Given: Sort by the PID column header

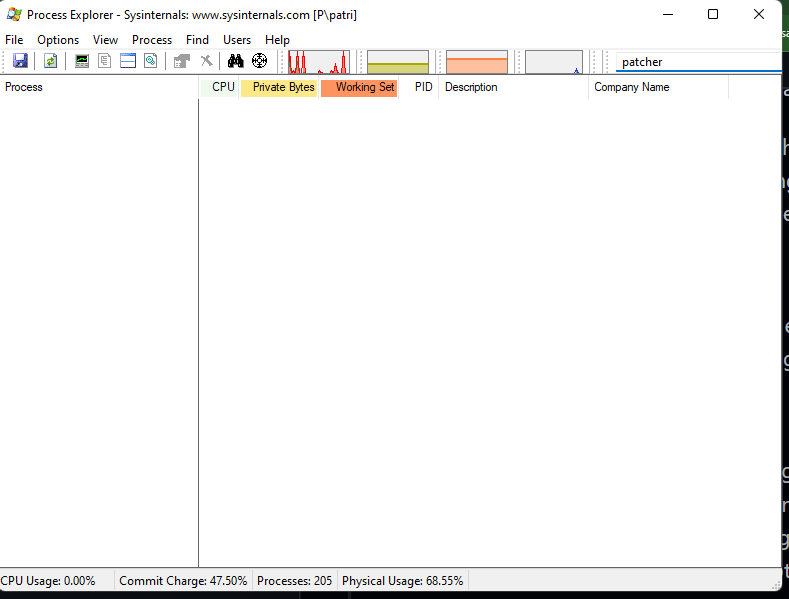Looking at the screenshot, I should (419, 87).
